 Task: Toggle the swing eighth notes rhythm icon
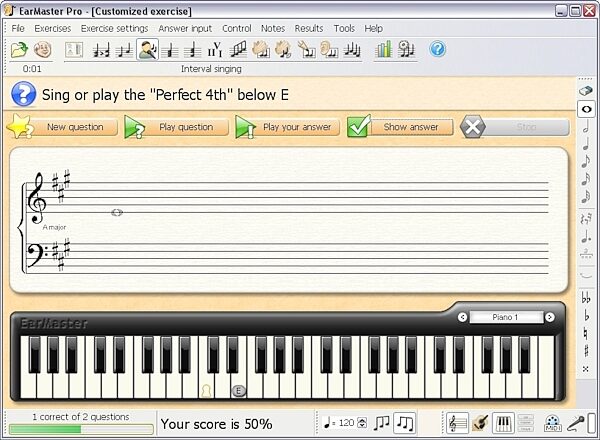pyautogui.click(x=382, y=423)
